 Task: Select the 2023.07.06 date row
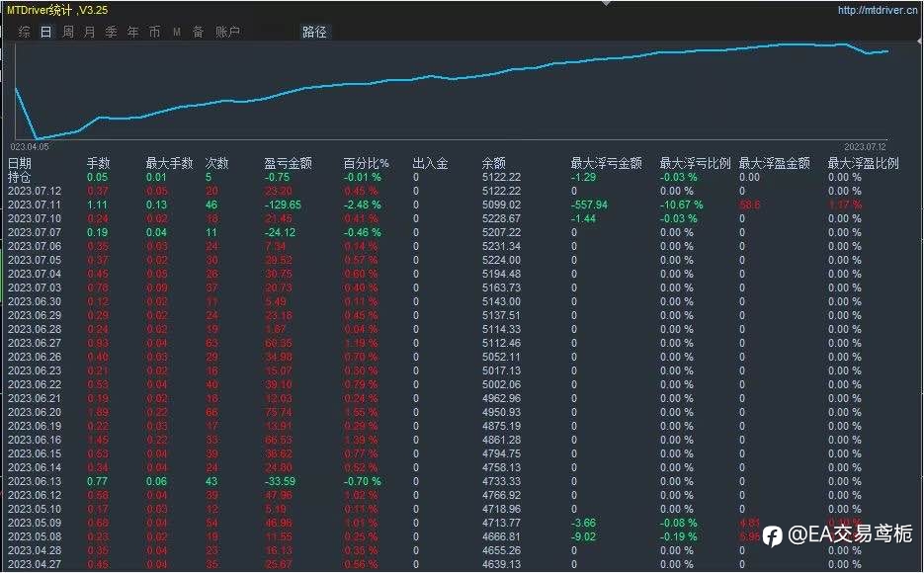(35, 246)
